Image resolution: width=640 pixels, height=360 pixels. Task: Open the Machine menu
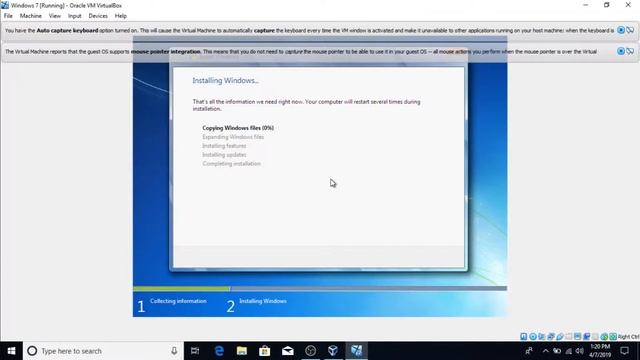click(31, 16)
